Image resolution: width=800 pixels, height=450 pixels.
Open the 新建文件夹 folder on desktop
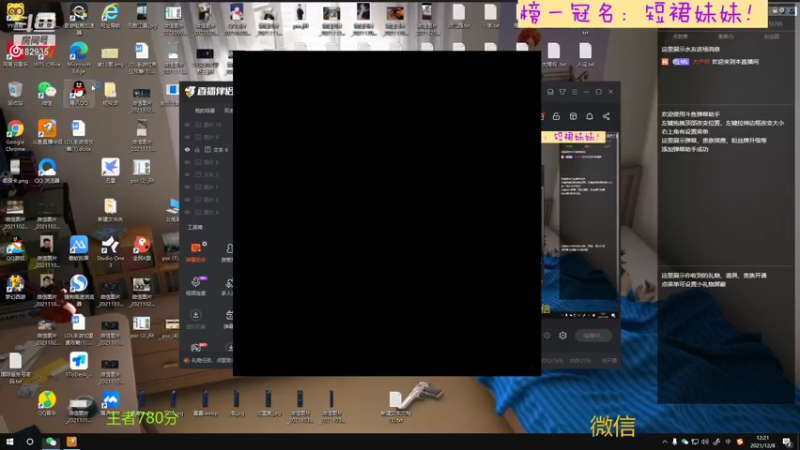coord(110,210)
